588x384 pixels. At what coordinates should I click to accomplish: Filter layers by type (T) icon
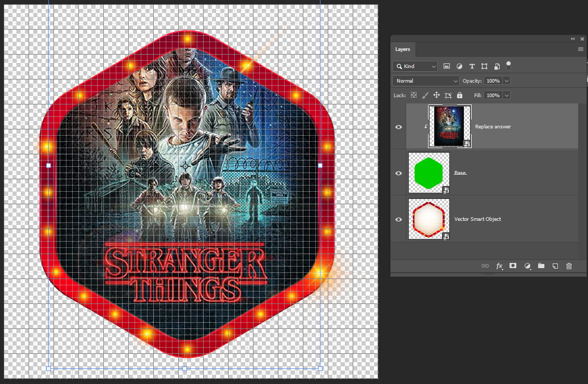click(x=472, y=67)
